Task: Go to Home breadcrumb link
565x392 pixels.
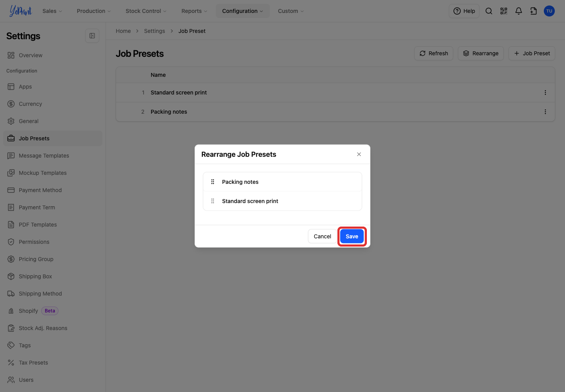Action: [123, 31]
